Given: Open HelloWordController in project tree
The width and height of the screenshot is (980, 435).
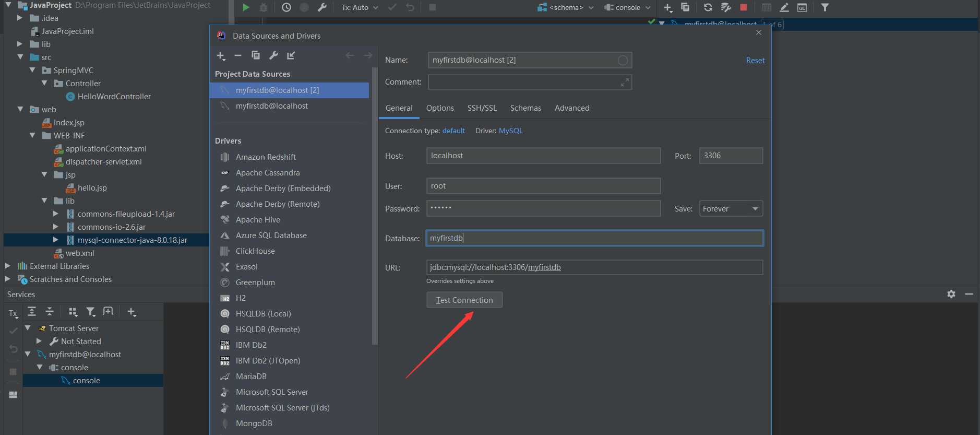Looking at the screenshot, I should tap(114, 96).
